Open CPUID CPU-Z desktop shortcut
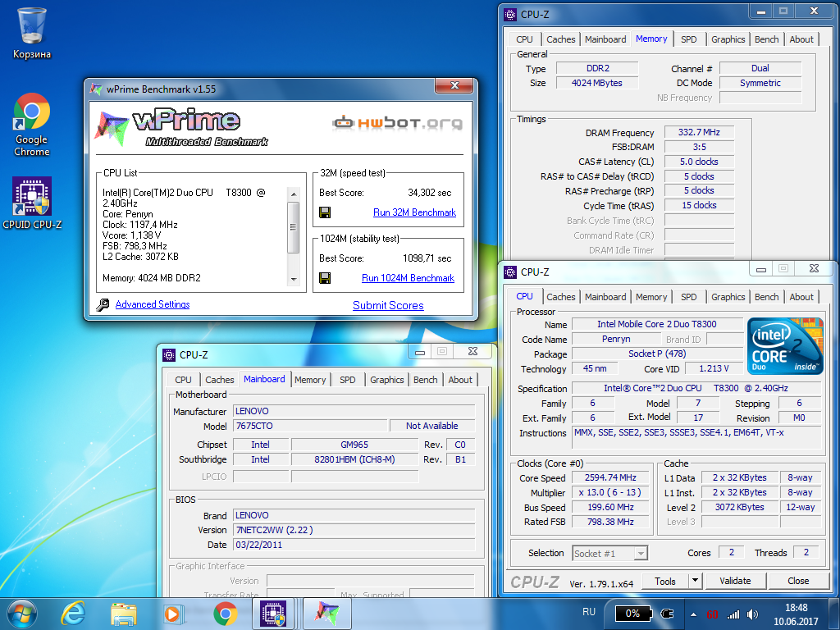The width and height of the screenshot is (840, 630). (32, 203)
